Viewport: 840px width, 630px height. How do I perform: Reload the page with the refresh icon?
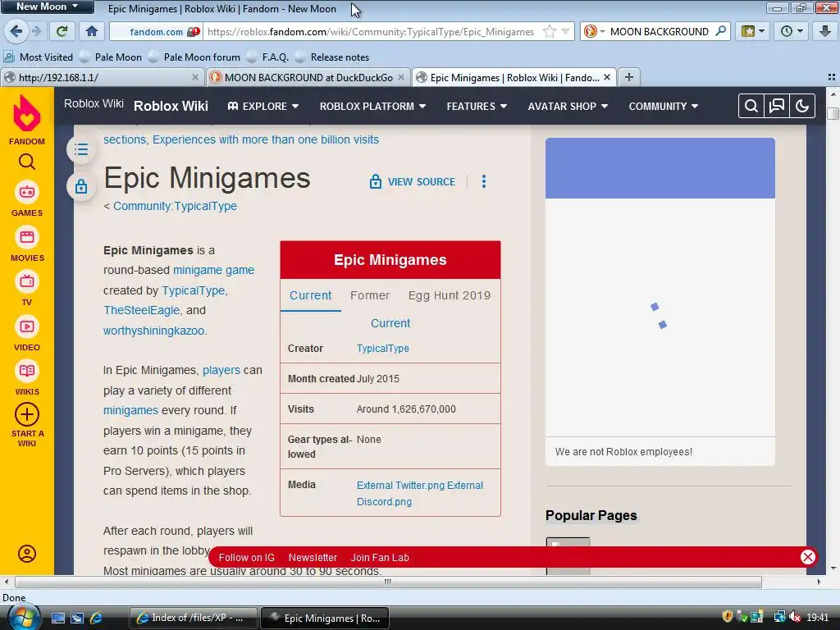point(62,31)
